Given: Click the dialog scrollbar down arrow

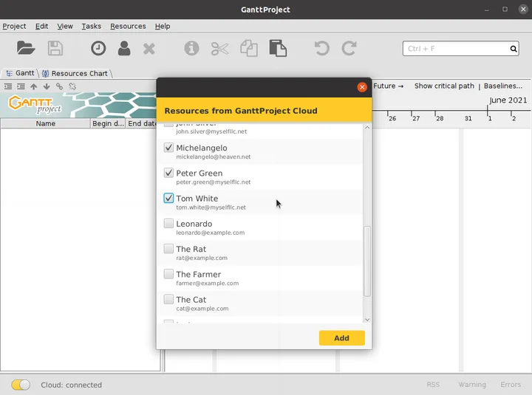Looking at the screenshot, I should tap(366, 320).
